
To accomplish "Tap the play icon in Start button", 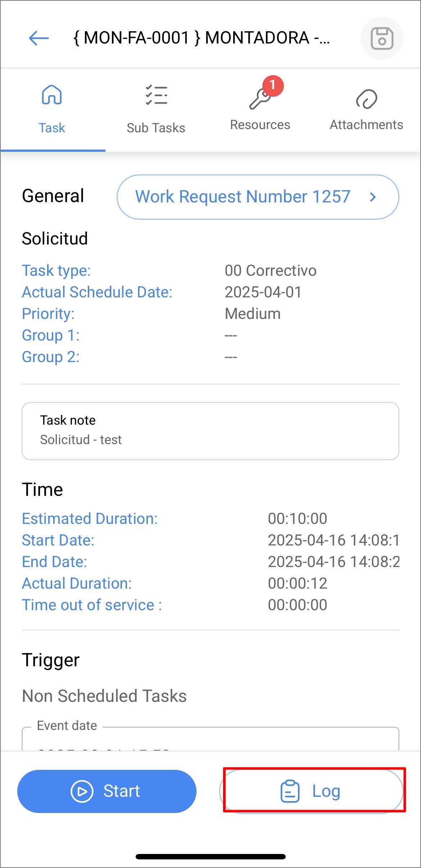I will click(x=82, y=791).
